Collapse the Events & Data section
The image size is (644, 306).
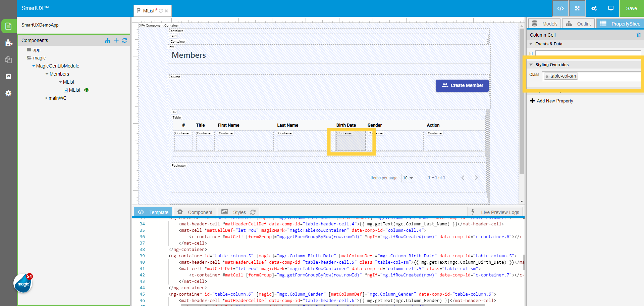531,44
